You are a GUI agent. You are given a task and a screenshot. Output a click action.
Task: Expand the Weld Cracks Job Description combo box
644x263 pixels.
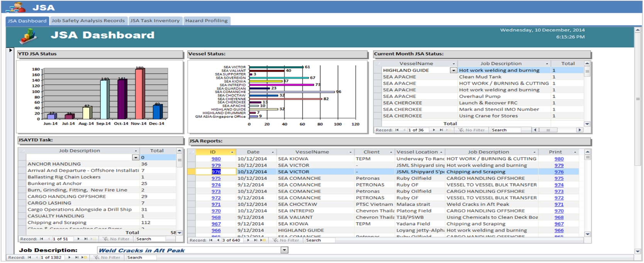[284, 250]
